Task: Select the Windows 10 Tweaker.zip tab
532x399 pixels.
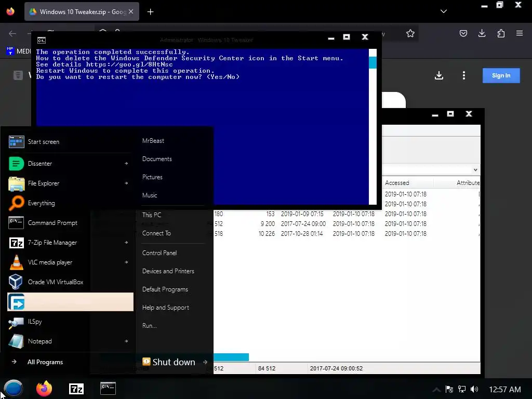Action: [x=82, y=11]
